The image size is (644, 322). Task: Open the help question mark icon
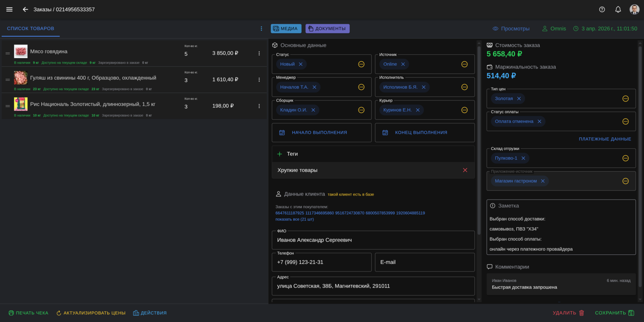(602, 9)
